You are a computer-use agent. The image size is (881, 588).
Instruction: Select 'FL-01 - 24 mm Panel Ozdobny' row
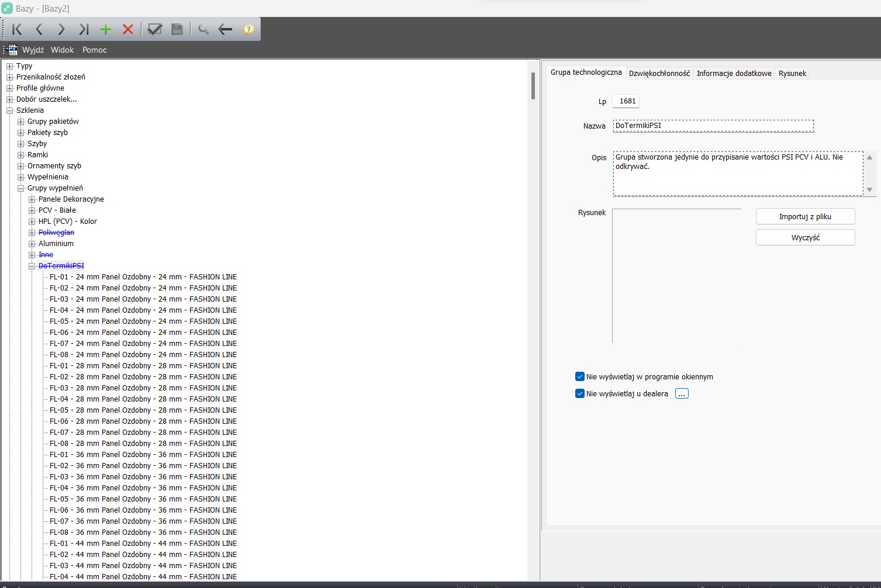[x=143, y=277]
